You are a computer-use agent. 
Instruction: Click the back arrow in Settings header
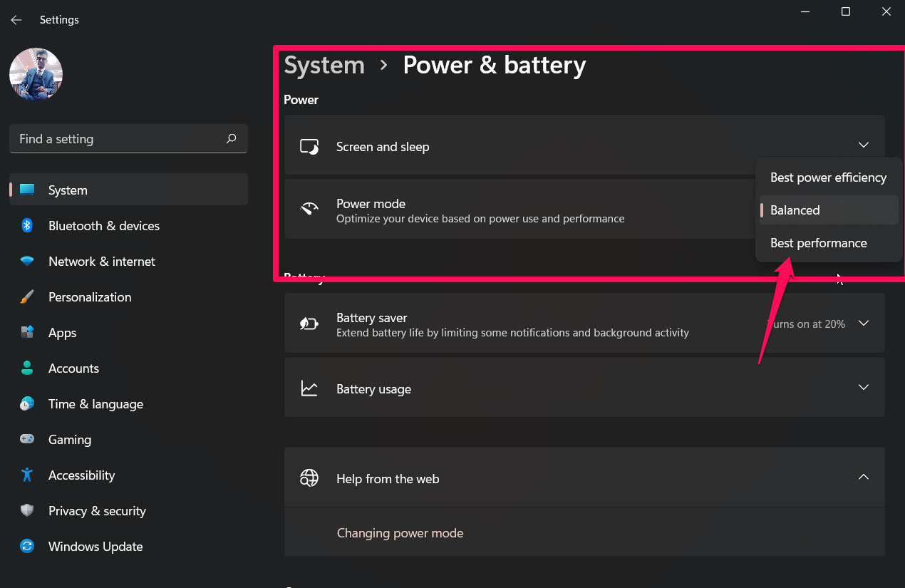click(x=16, y=20)
